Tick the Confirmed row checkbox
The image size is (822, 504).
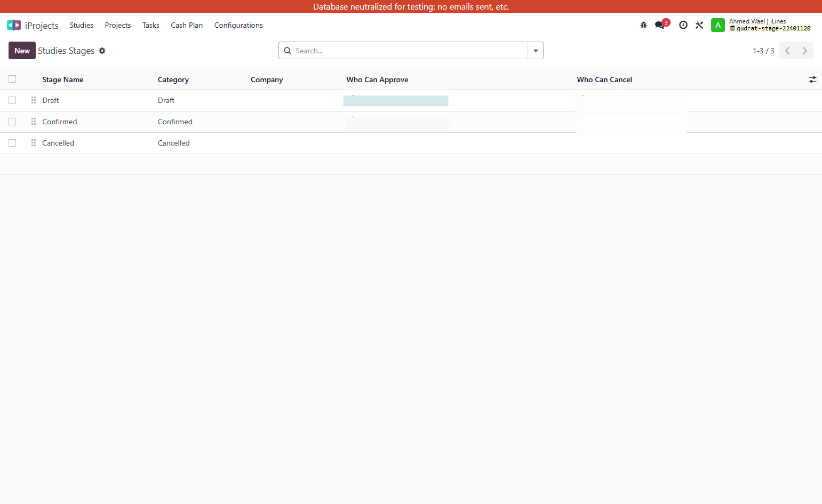[12, 122]
